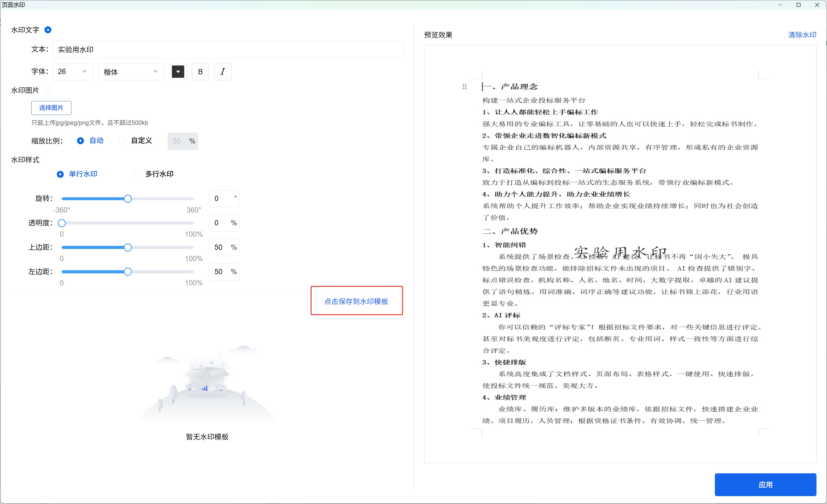The height and width of the screenshot is (504, 827).
Task: Click 点击保存到水印模板 link
Action: point(356,301)
